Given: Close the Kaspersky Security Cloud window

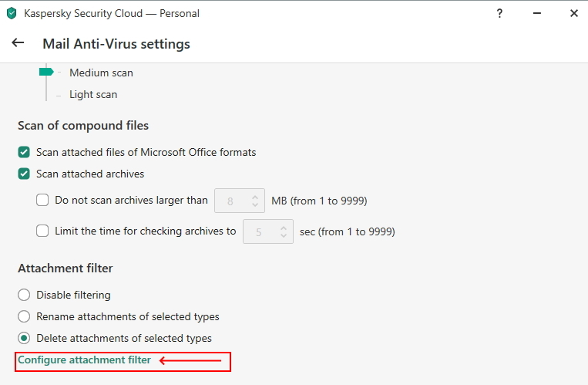Looking at the screenshot, I should coord(573,13).
